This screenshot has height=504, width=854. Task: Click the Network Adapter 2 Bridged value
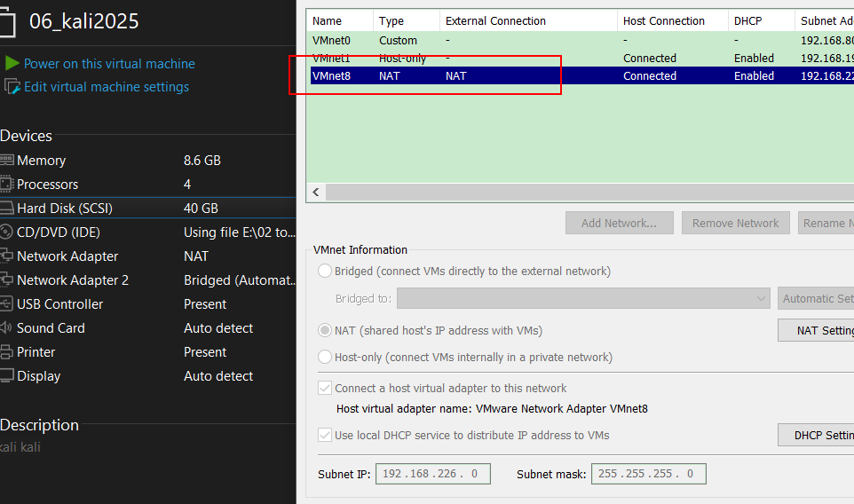click(240, 280)
